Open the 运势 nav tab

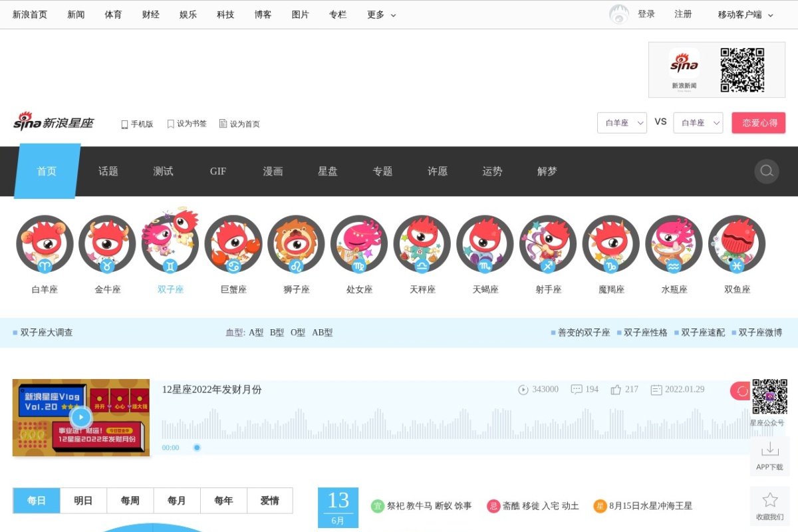click(x=492, y=171)
